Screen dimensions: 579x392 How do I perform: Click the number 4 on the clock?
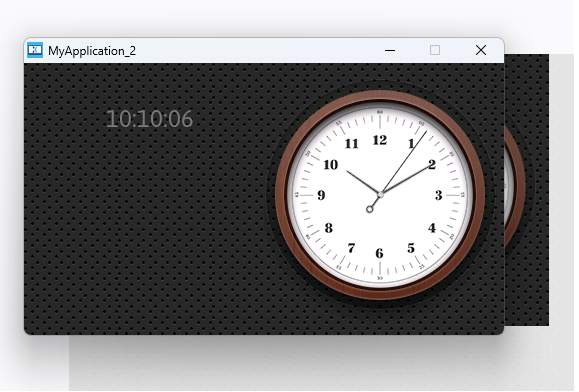pyautogui.click(x=432, y=228)
